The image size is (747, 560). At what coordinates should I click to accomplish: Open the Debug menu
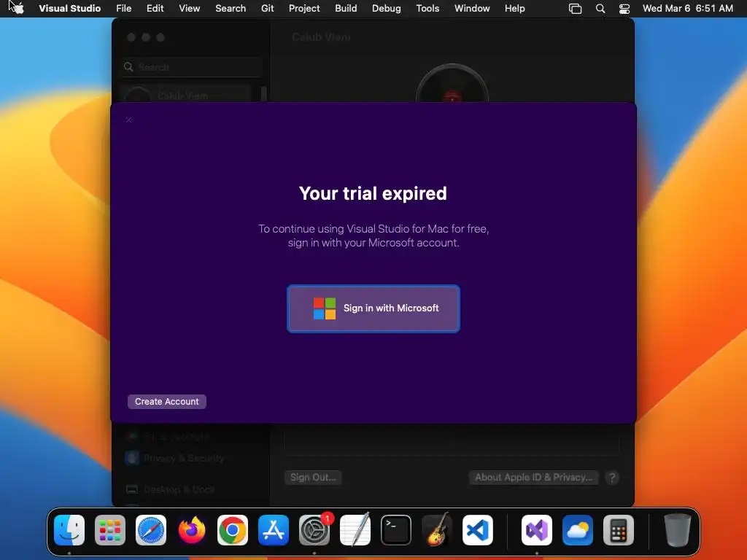coord(387,8)
